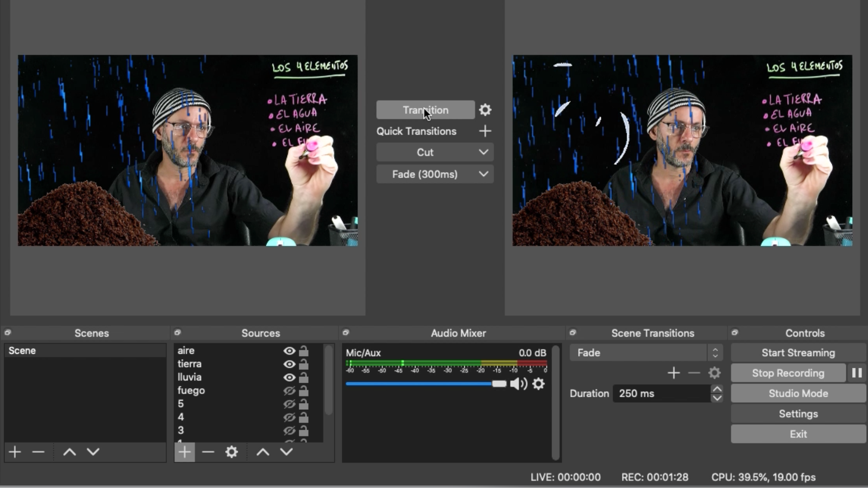Toggle lock on tierra source
Screen dimensions: 868x488
click(x=304, y=364)
